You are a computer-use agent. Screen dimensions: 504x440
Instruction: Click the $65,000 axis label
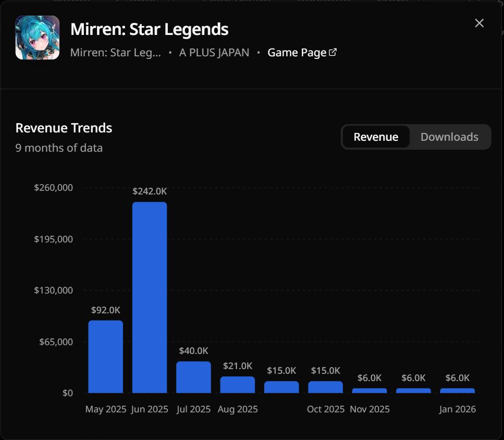pos(56,341)
